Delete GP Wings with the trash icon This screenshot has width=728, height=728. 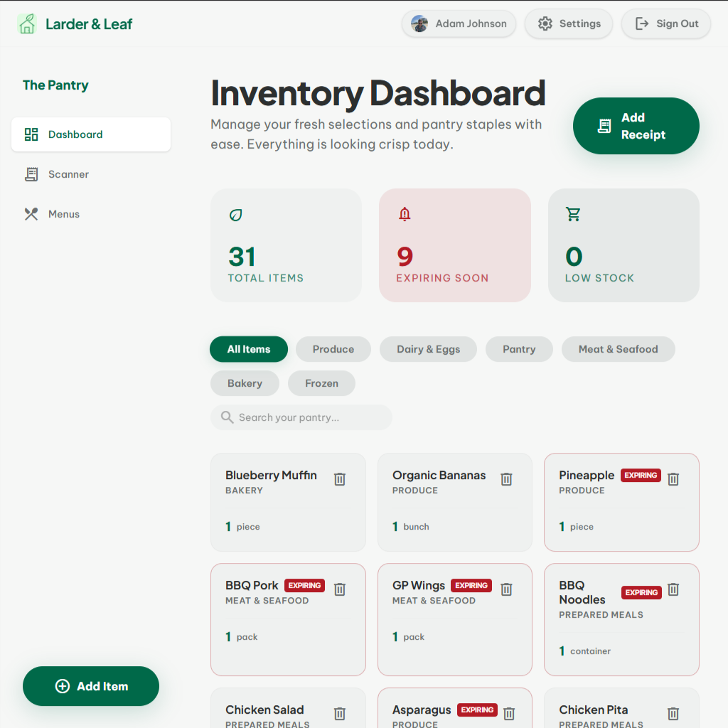(506, 589)
